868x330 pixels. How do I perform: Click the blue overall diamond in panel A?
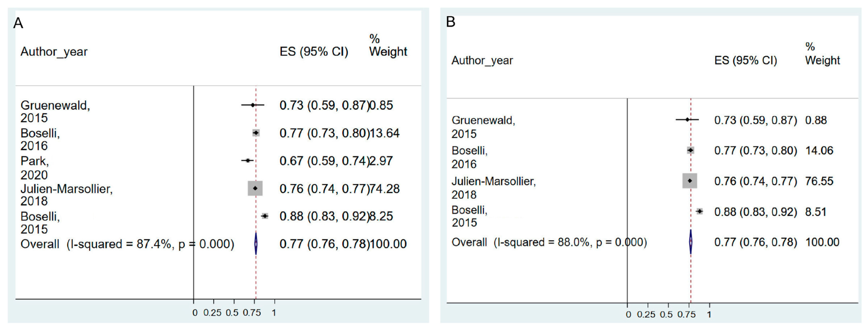pos(256,243)
